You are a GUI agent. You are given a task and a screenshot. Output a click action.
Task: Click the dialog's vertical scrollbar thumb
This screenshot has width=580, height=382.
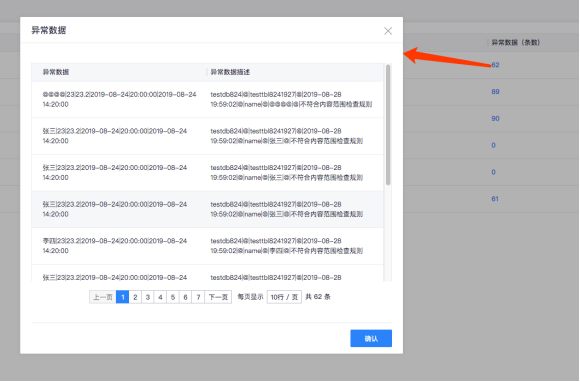tap(388, 125)
